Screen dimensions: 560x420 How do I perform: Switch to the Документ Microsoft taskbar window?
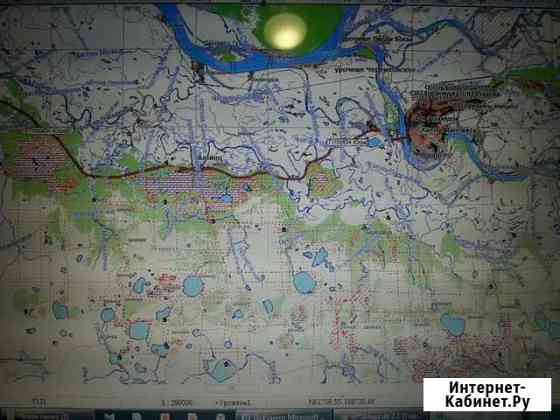click(x=284, y=416)
